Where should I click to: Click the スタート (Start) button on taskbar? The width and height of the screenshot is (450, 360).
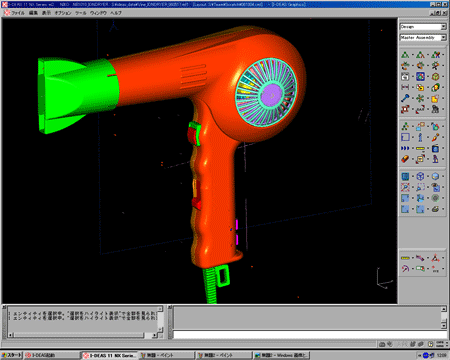11,355
